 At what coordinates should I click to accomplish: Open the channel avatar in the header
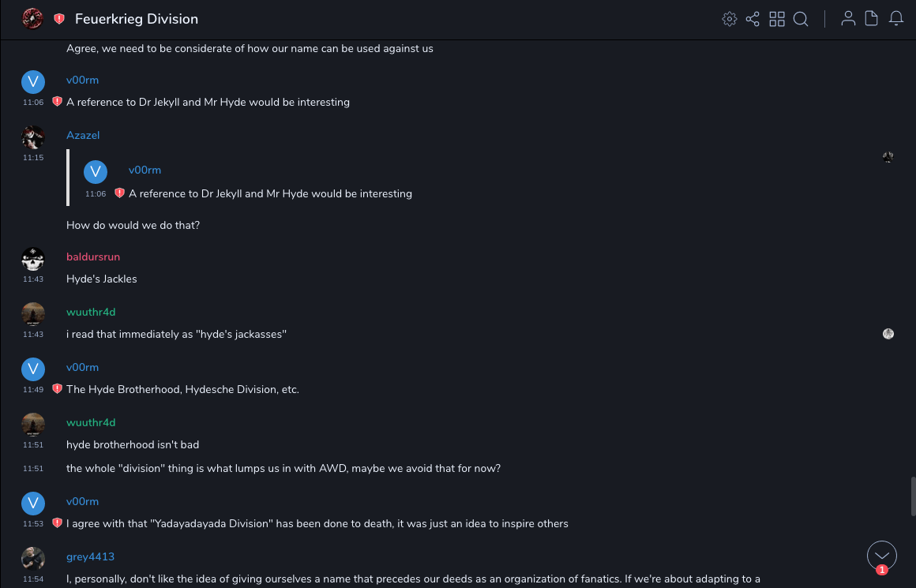tap(32, 19)
